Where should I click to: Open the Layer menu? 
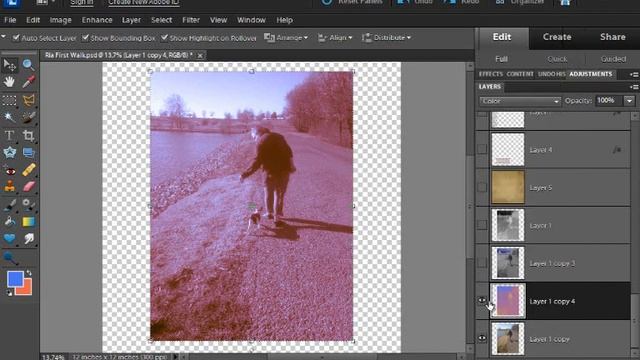tap(131, 20)
